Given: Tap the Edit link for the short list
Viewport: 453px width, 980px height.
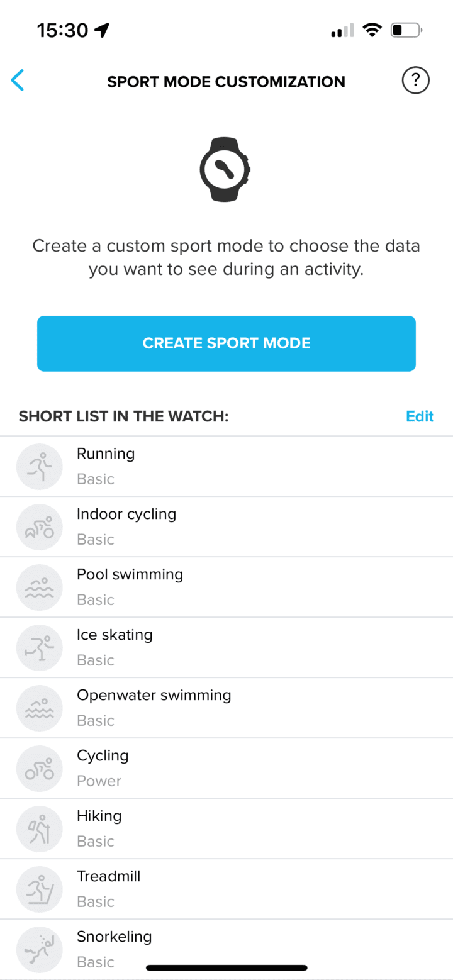Looking at the screenshot, I should click(420, 416).
